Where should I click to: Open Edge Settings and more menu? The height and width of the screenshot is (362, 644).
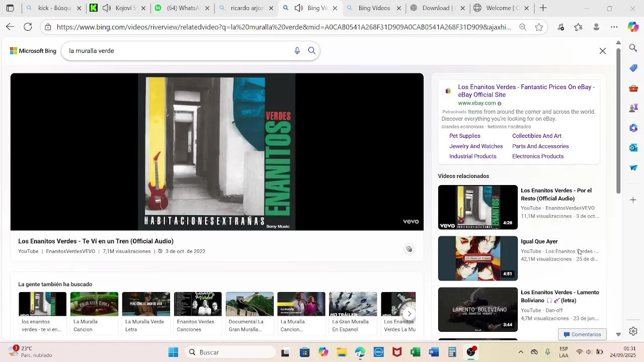tap(614, 27)
